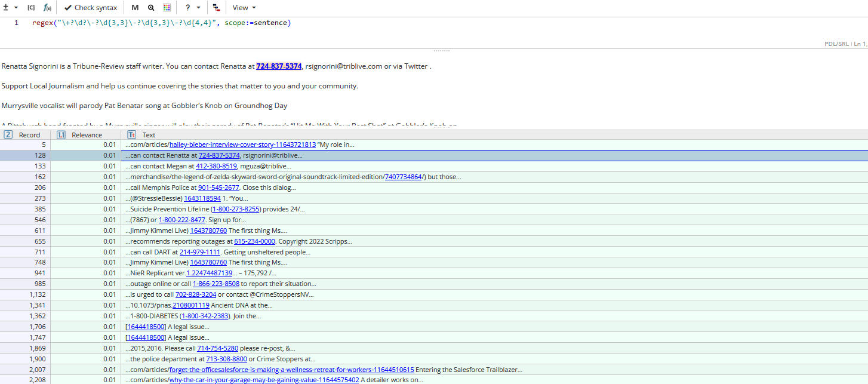Open the help question-mark dropdown

pyautogui.click(x=190, y=7)
